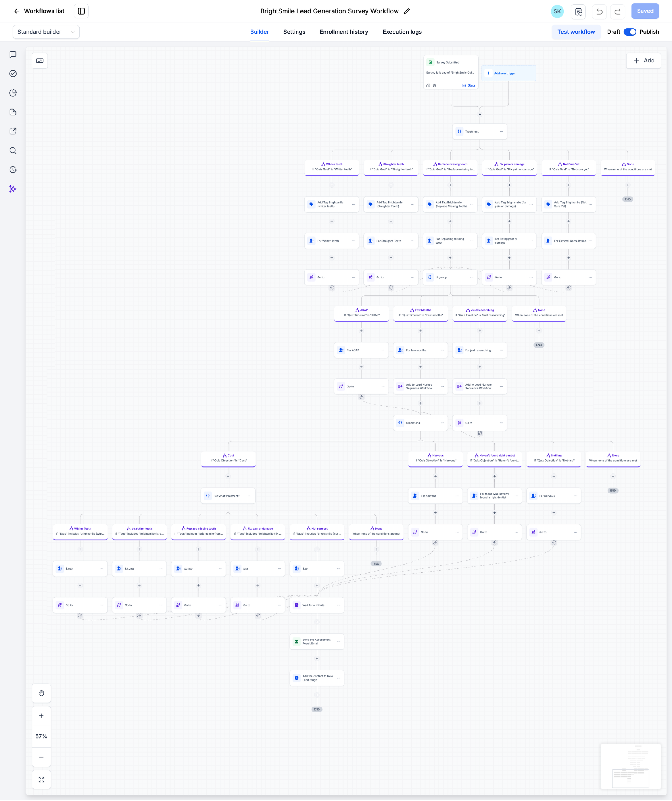Screen dimensions: 672x801
Task: Open options of Send the Assessment Result Email
Action: click(x=339, y=642)
